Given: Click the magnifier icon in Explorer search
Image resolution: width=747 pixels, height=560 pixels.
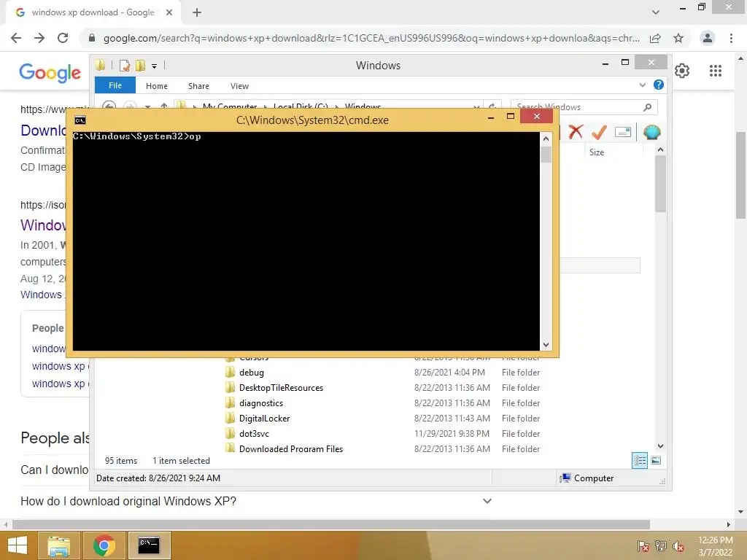Looking at the screenshot, I should [648, 107].
